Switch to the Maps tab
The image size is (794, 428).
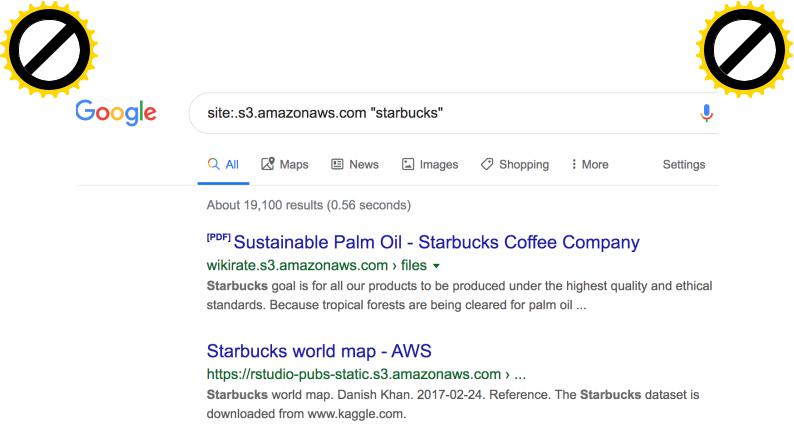point(285,164)
